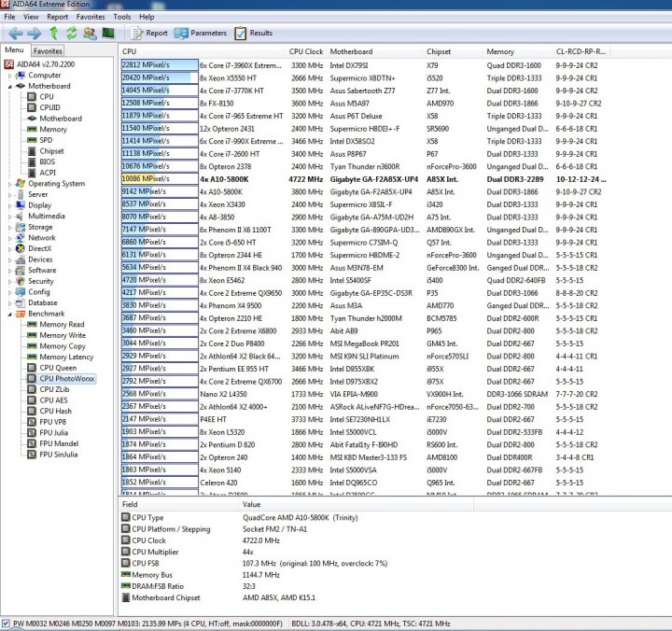672x631 pixels.
Task: Open the Help menu
Action: point(147,17)
